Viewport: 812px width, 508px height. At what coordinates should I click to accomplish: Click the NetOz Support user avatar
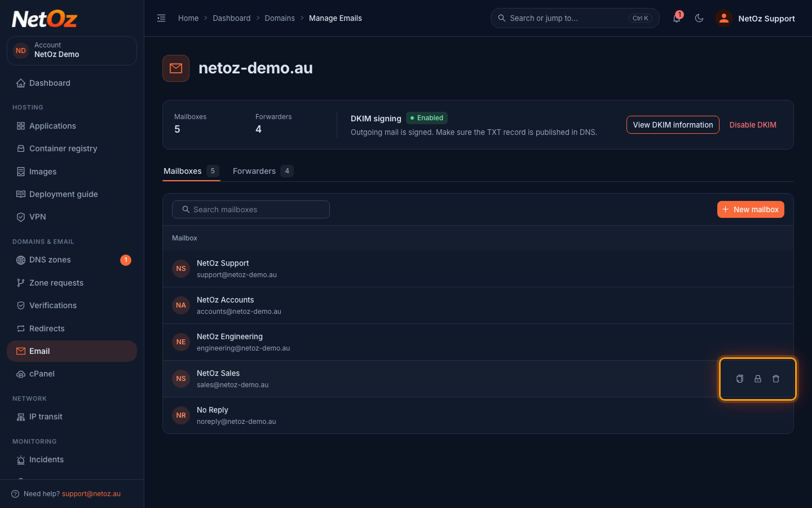(x=723, y=18)
